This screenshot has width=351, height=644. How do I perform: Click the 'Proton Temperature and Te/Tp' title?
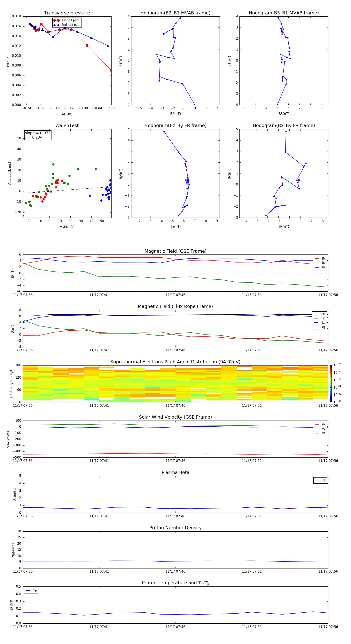(x=175, y=583)
